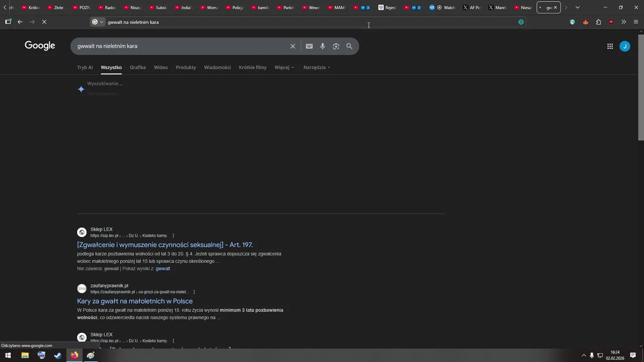
Task: Select the Wszystko results tab
Action: (x=111, y=67)
